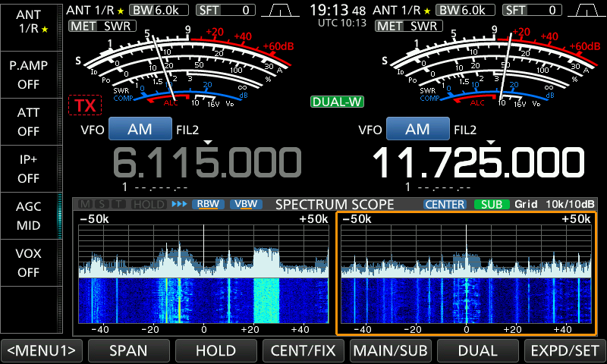Click the sweep speed triple-arrow icon
Screen dimensions: 607x364
click(x=179, y=204)
